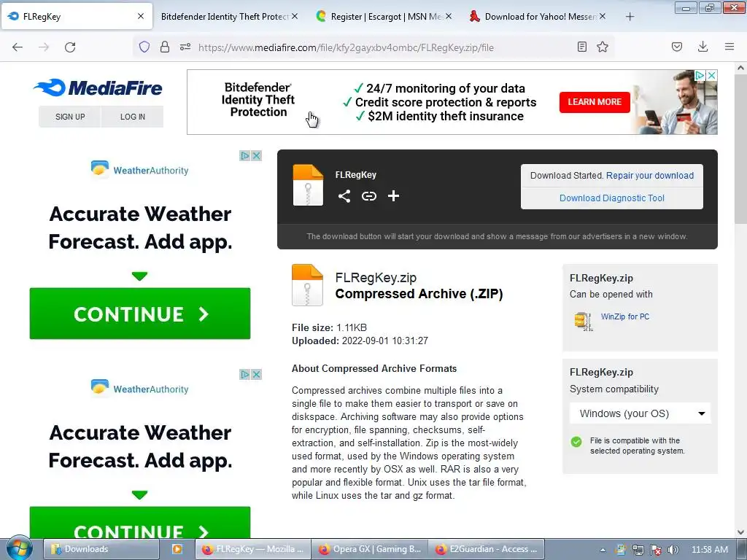Screen dimensions: 747x560
Task: Open a new browser tab
Action: 630,17
